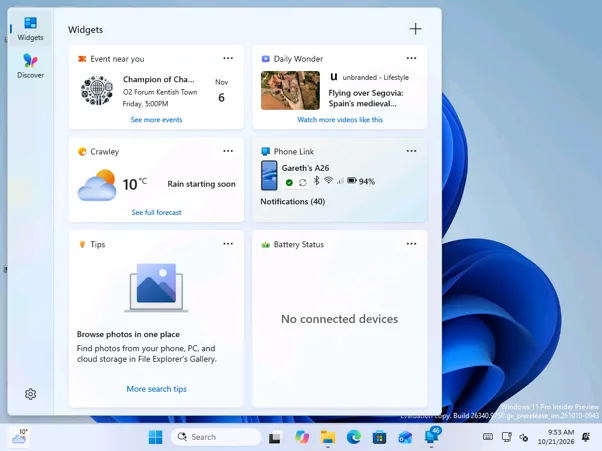Open Microsoft Store from the taskbar

tap(379, 437)
